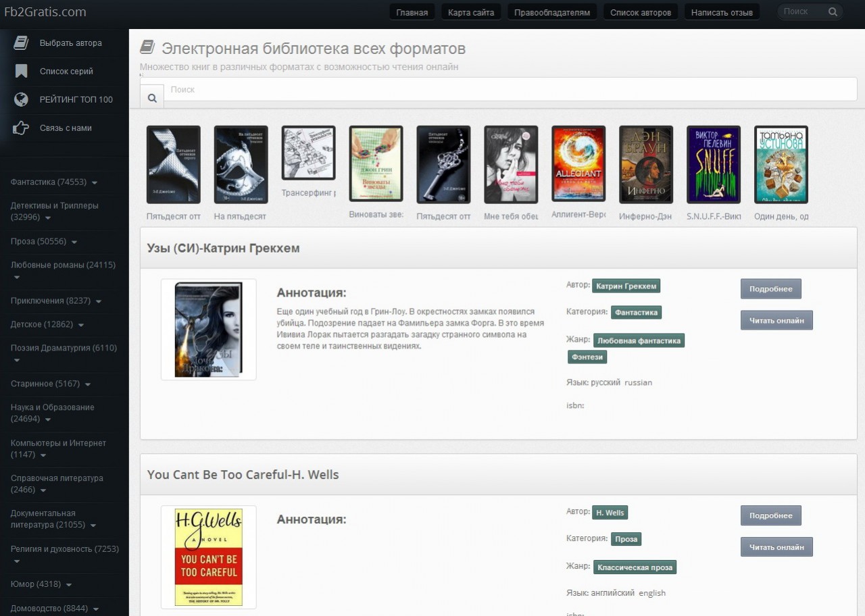Click the Fb2Gratis.com site logo
The width and height of the screenshot is (865, 616).
point(45,11)
